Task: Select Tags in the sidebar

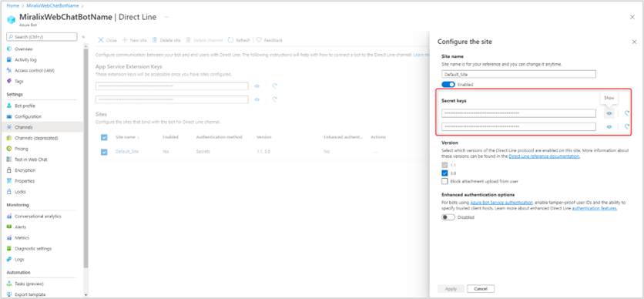Action: coord(19,81)
